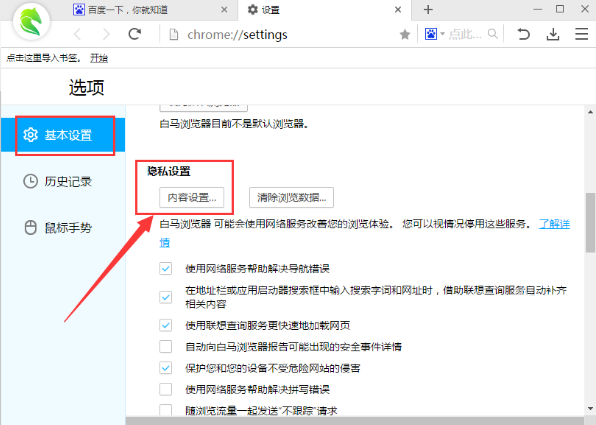Switch to the 百度一下，你就知道 tab
The height and width of the screenshot is (425, 596).
(x=152, y=10)
